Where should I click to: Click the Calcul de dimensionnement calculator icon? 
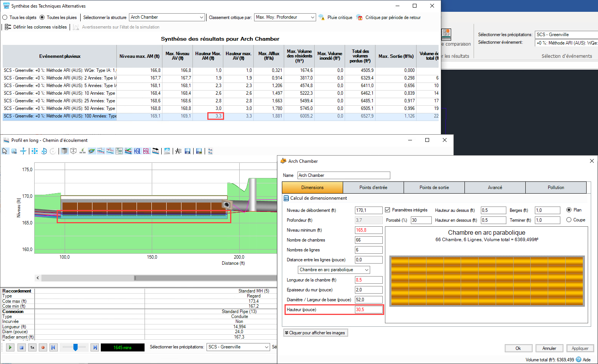(x=286, y=198)
